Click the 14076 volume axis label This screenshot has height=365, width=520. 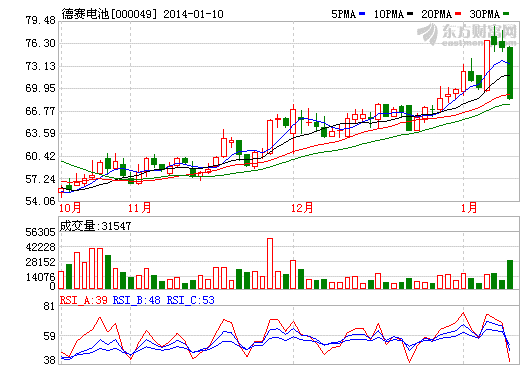[x=40, y=277]
